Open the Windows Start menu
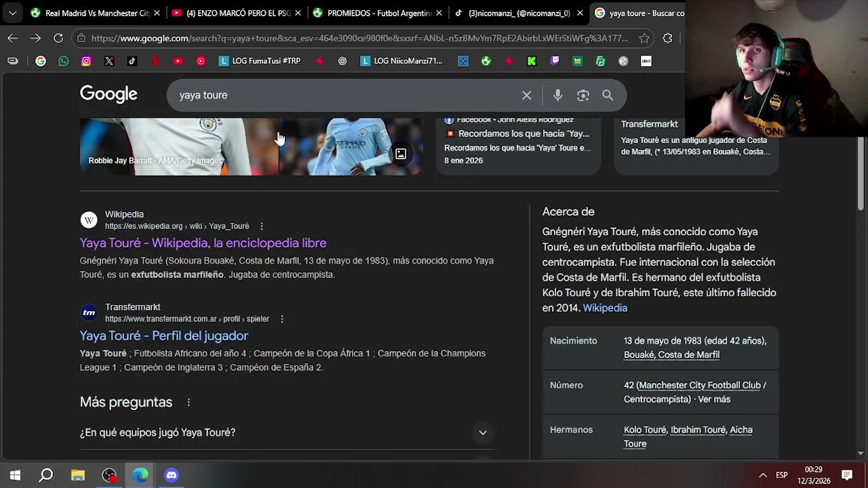 (15, 475)
